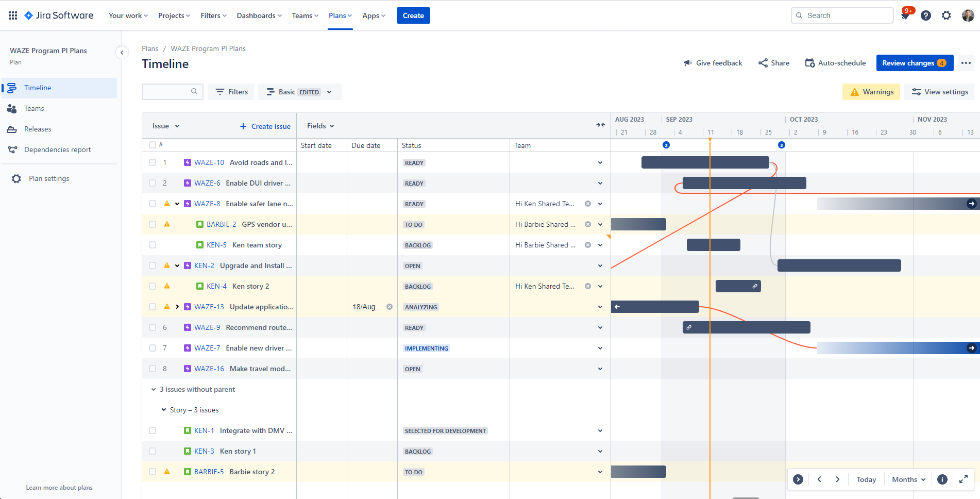The height and width of the screenshot is (499, 980).
Task: Open more actions ellipsis beside Review changes
Action: click(x=966, y=63)
